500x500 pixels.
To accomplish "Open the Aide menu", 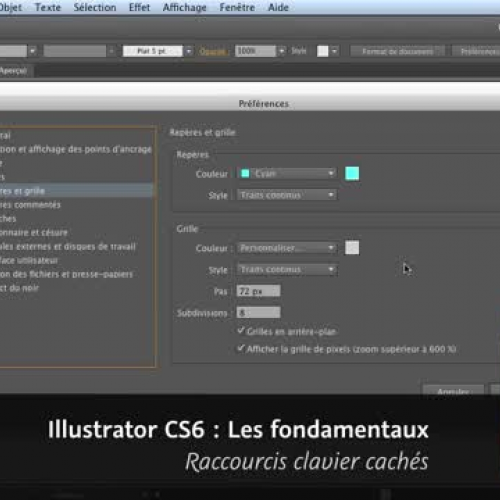I will tap(278, 7).
